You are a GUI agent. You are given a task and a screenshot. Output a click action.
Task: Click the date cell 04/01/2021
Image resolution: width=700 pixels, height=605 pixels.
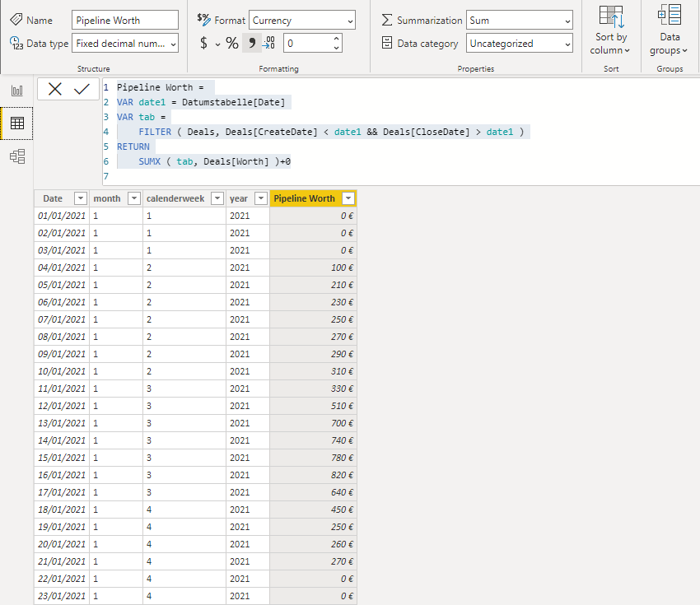tap(62, 268)
